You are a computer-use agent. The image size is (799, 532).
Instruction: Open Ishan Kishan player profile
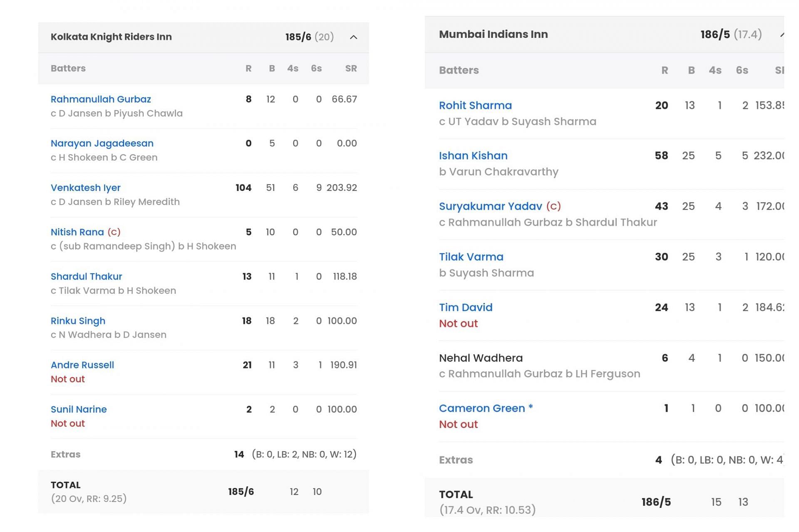pyautogui.click(x=473, y=156)
